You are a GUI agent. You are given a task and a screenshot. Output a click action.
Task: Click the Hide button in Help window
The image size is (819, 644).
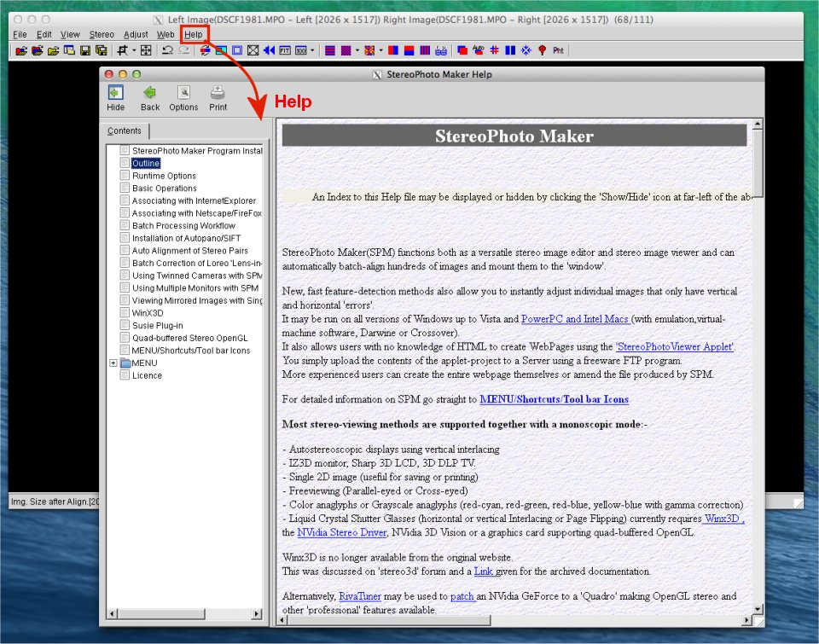click(x=115, y=98)
